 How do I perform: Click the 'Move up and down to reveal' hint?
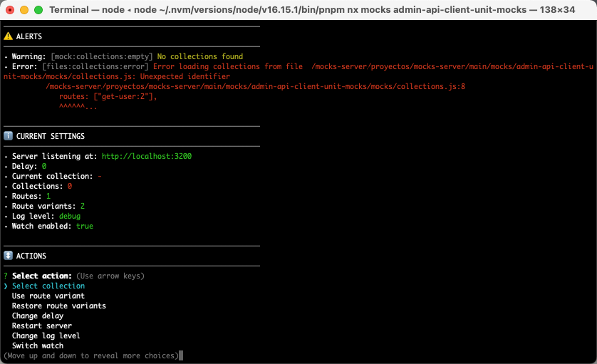pyautogui.click(x=91, y=355)
